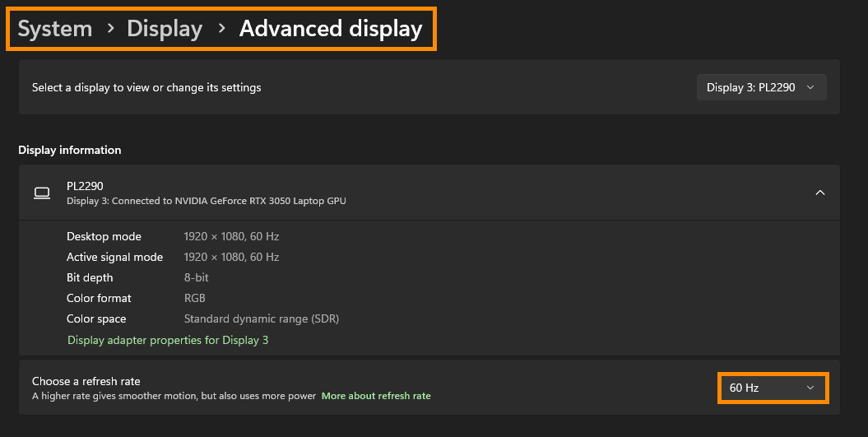
Task: Click the Color space label
Action: [x=95, y=319]
